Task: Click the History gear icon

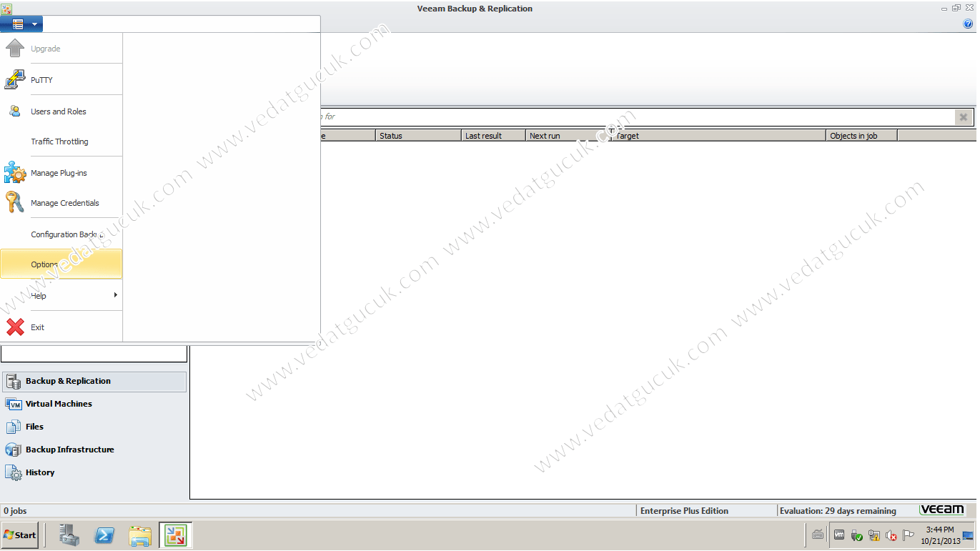Action: click(14, 473)
